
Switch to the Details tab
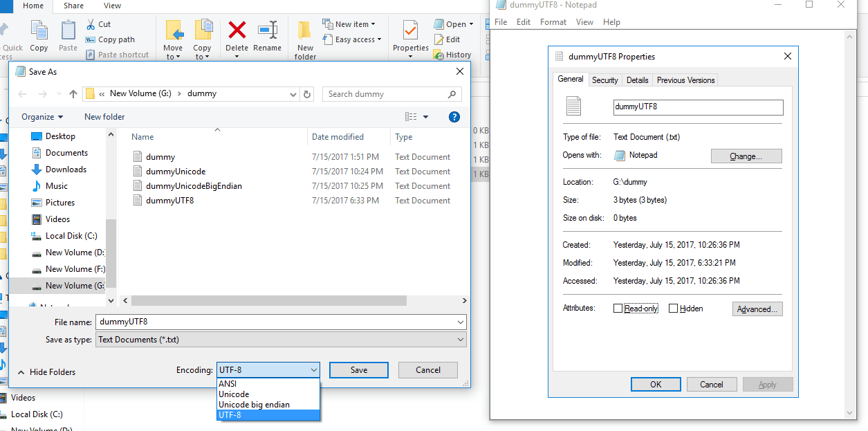click(637, 80)
